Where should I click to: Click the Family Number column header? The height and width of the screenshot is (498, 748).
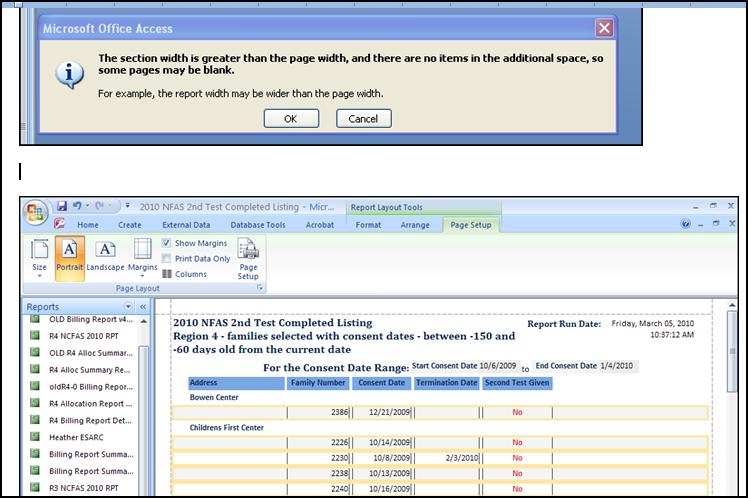(x=318, y=383)
